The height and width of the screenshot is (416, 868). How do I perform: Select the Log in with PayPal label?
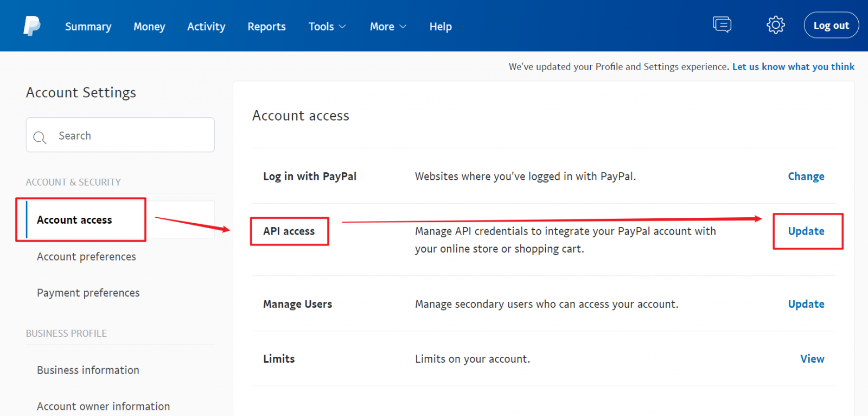tap(310, 177)
